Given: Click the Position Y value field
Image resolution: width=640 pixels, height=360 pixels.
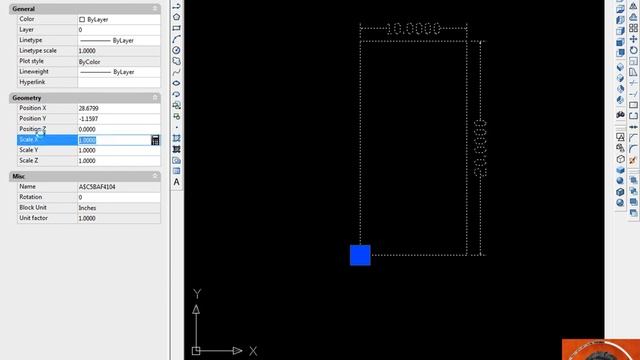Looking at the screenshot, I should click(x=119, y=119).
